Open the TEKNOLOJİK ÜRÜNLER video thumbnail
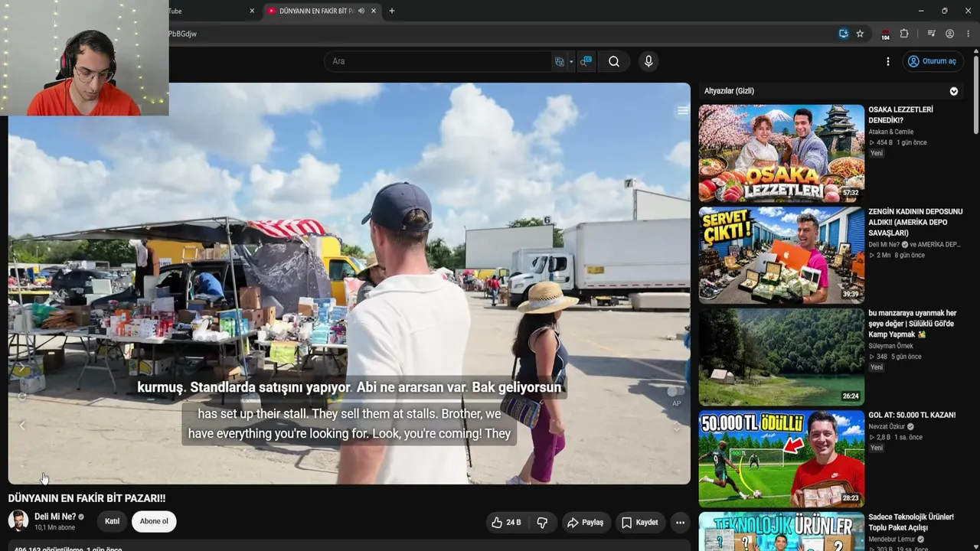The width and height of the screenshot is (980, 551). pyautogui.click(x=781, y=531)
